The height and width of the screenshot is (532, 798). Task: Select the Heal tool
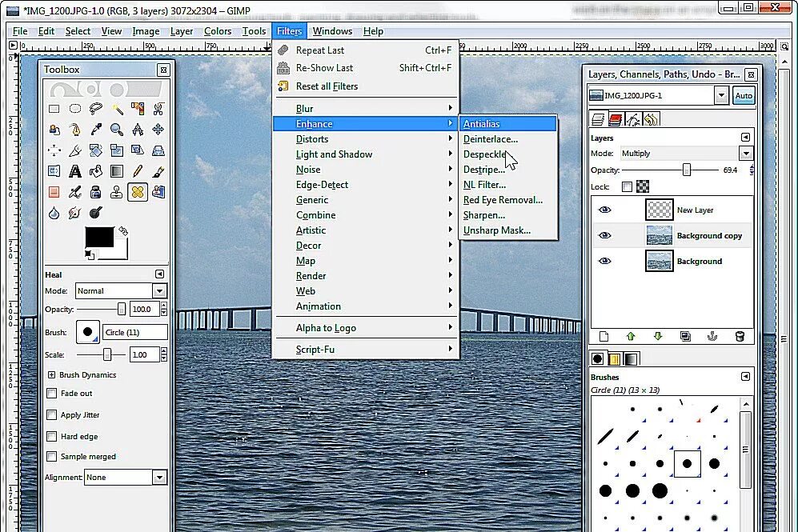138,192
